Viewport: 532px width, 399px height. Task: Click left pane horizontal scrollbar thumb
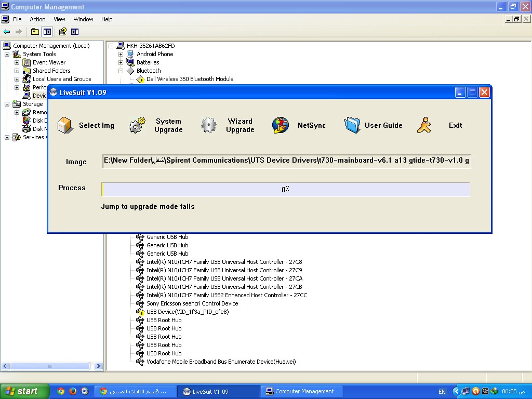tap(50, 366)
